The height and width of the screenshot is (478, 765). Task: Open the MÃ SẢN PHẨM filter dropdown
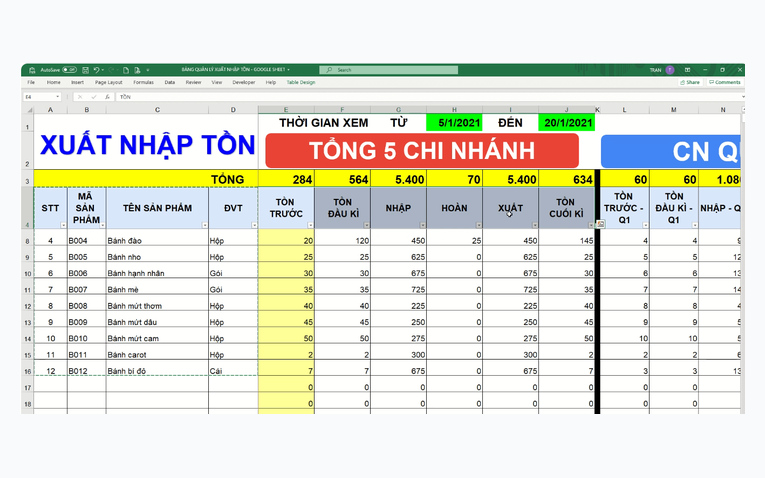(x=102, y=225)
